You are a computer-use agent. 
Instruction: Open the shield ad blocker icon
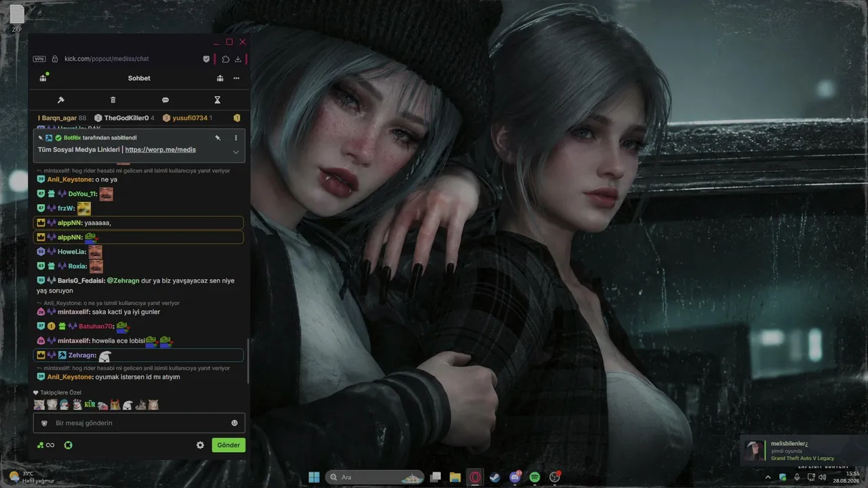click(x=206, y=59)
